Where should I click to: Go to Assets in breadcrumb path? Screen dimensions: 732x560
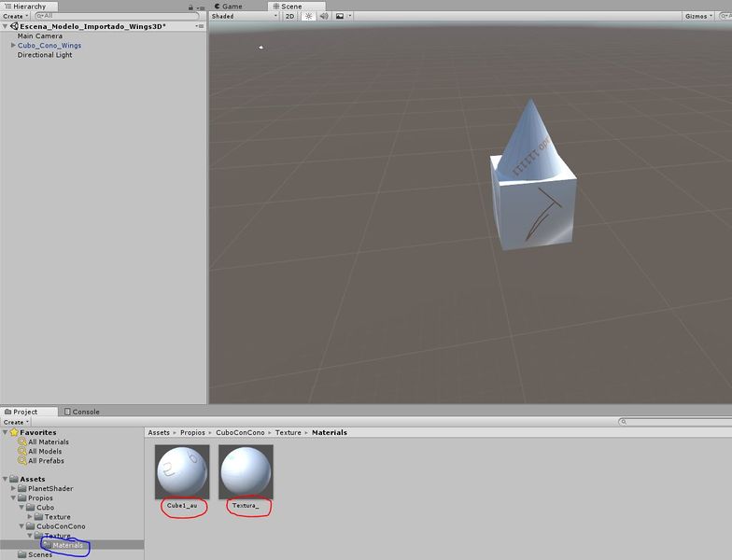click(159, 433)
